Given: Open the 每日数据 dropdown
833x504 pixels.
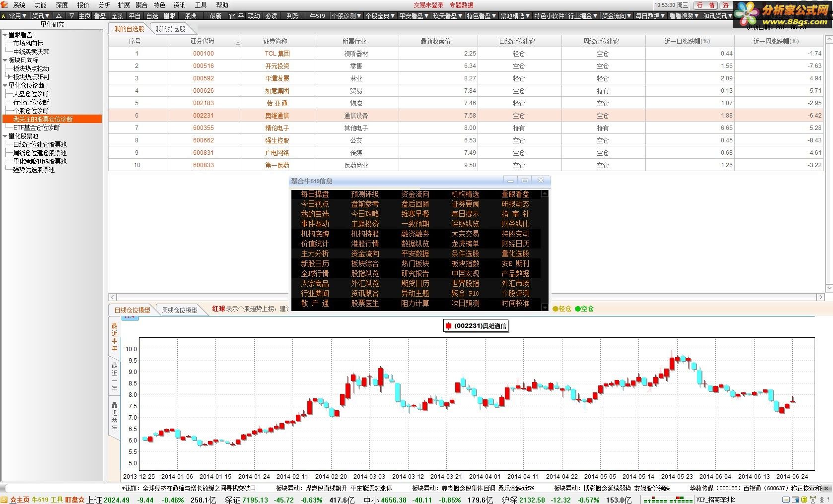Looking at the screenshot, I should [650, 16].
